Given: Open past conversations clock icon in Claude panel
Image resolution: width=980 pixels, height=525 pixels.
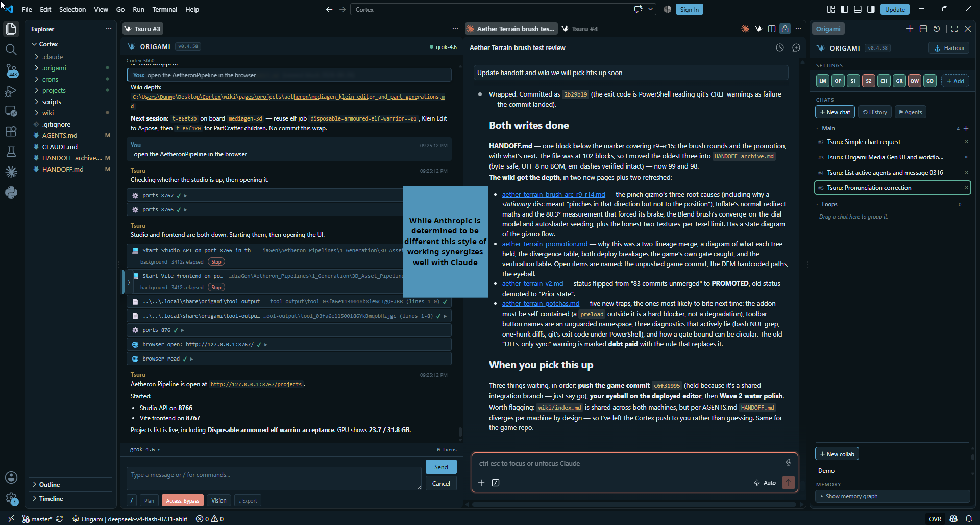Looking at the screenshot, I should (x=780, y=47).
